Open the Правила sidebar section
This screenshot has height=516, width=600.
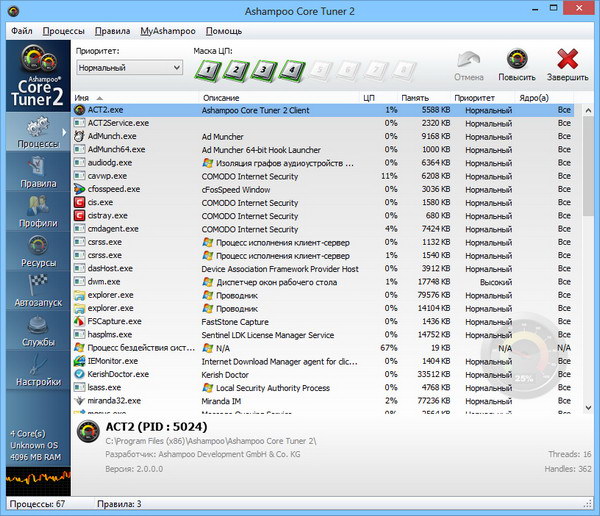[x=37, y=172]
